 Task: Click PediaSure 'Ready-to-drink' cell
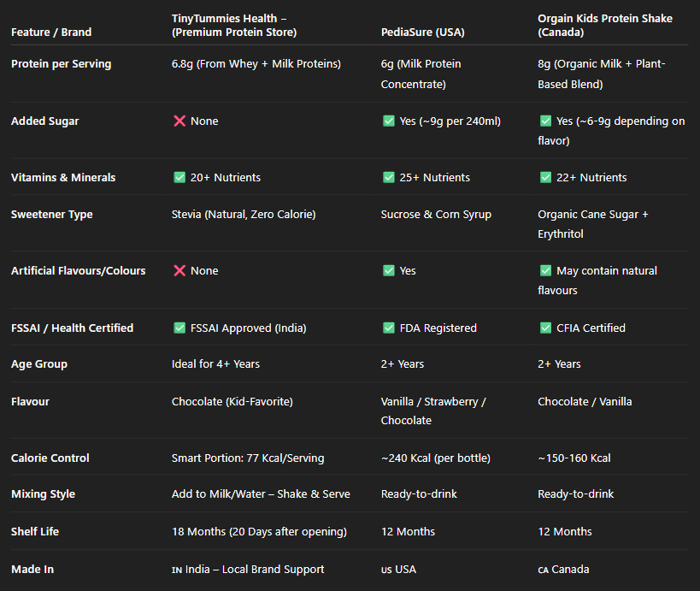click(x=419, y=494)
